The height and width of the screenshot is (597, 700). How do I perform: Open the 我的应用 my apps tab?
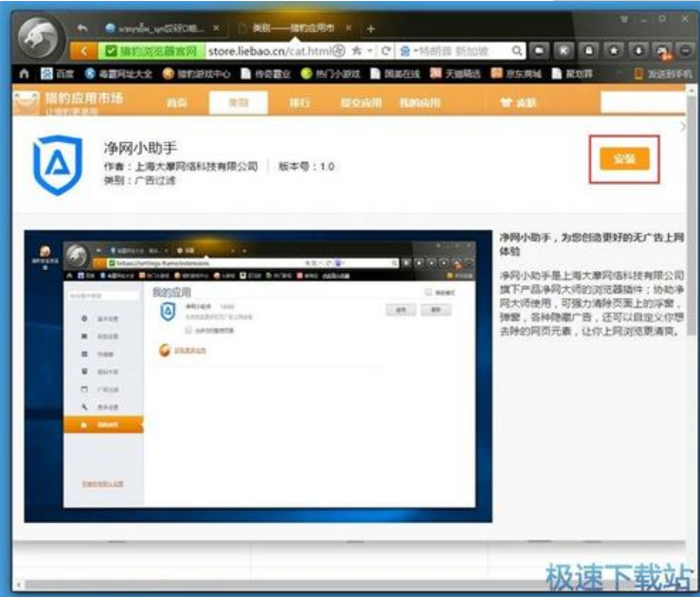pyautogui.click(x=420, y=103)
